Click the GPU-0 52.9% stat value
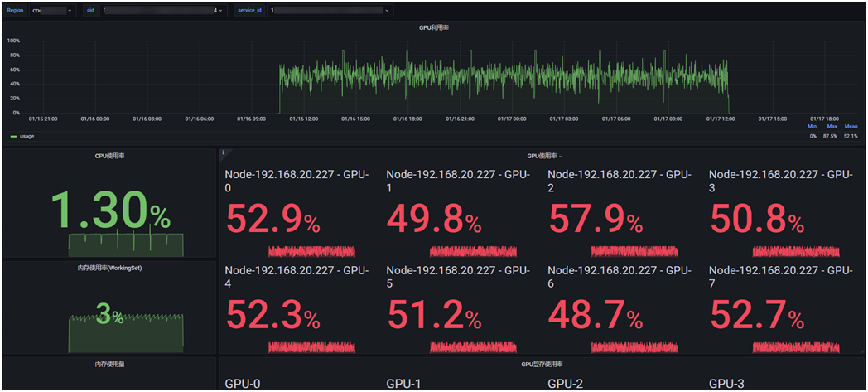The image size is (868, 392). pos(273,219)
